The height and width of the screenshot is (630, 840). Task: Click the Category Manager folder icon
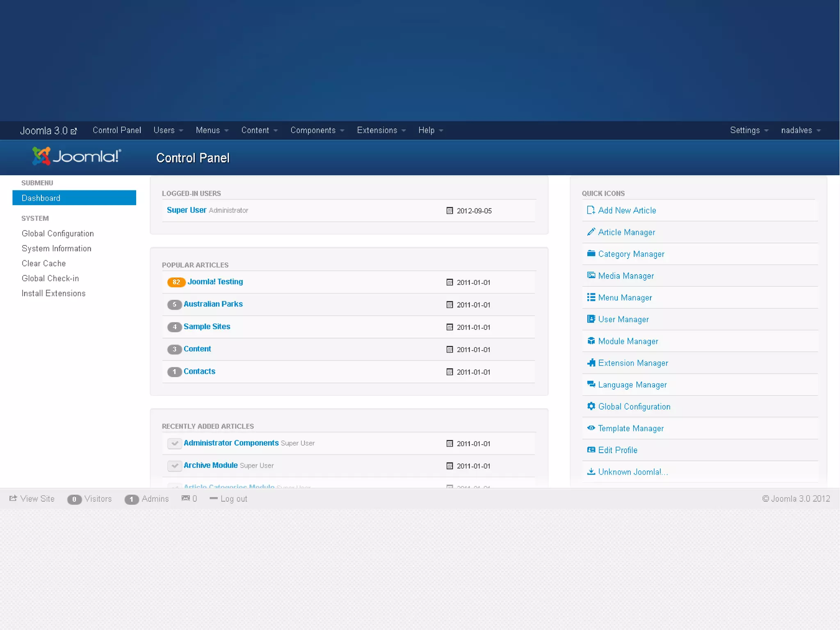(591, 254)
